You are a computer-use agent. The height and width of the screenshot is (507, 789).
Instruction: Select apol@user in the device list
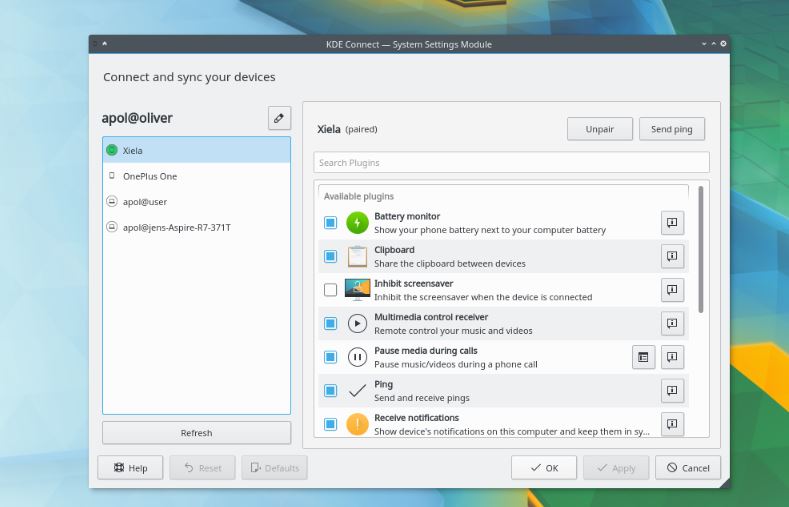coord(196,202)
